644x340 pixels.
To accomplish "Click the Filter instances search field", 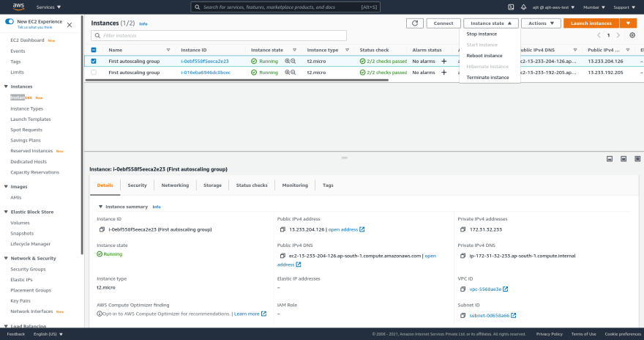I will (x=219, y=35).
